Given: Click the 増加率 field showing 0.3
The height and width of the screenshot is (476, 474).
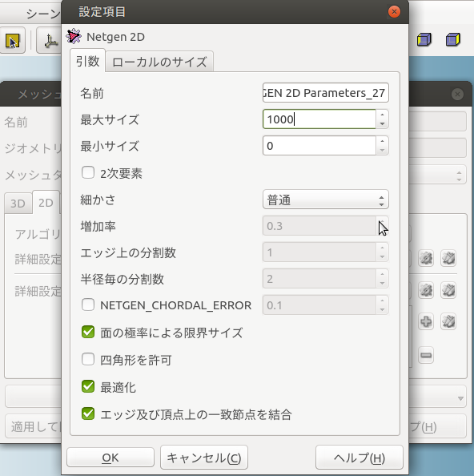Looking at the screenshot, I should tap(319, 226).
